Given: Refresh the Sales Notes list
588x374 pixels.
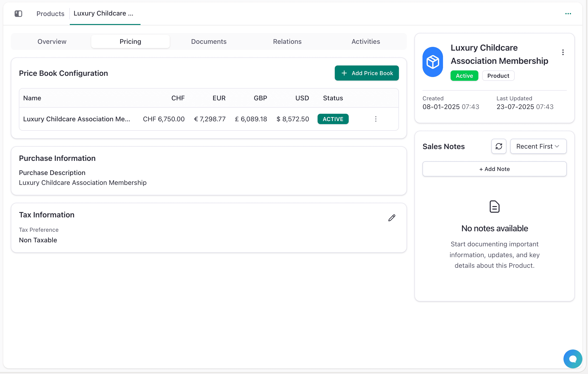Looking at the screenshot, I should [x=499, y=146].
